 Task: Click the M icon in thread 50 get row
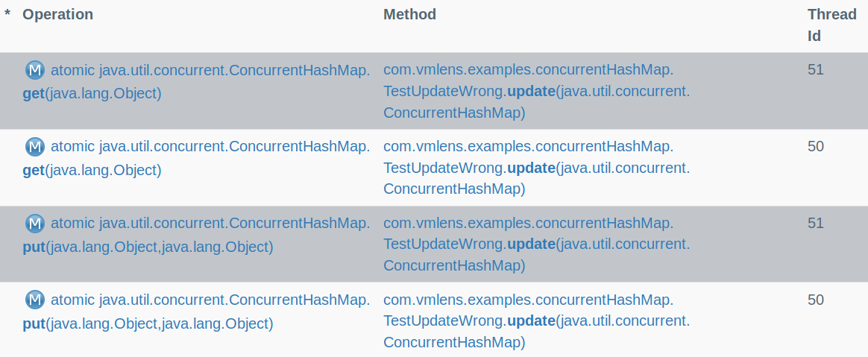pos(35,148)
